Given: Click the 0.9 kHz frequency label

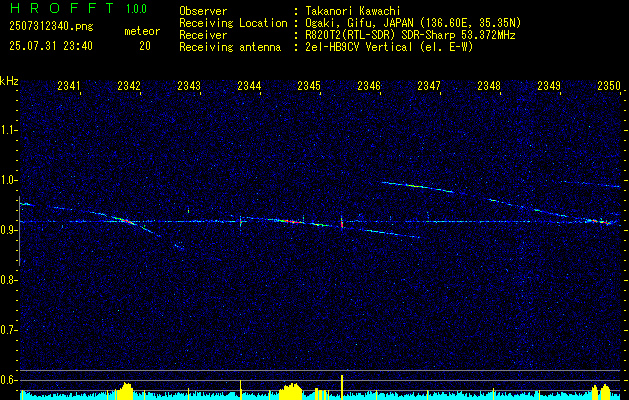Looking at the screenshot, I should 9,230.
